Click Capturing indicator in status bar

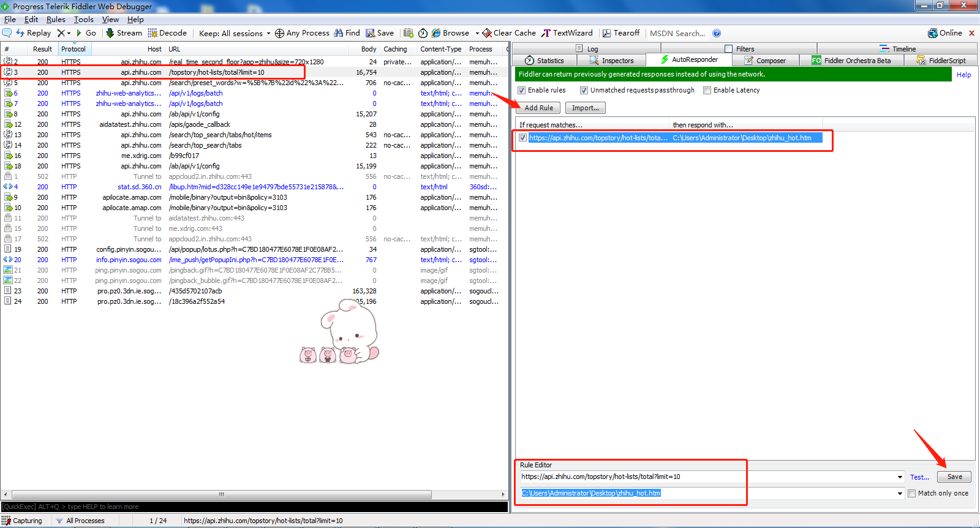coord(22,521)
